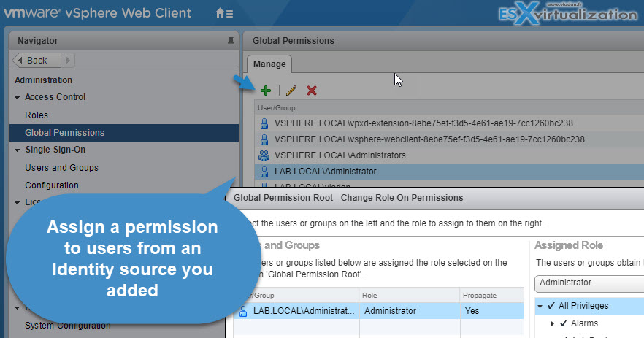Click the forward arrow next to Back
Image resolution: width=644 pixels, height=338 pixels.
pyautogui.click(x=68, y=61)
